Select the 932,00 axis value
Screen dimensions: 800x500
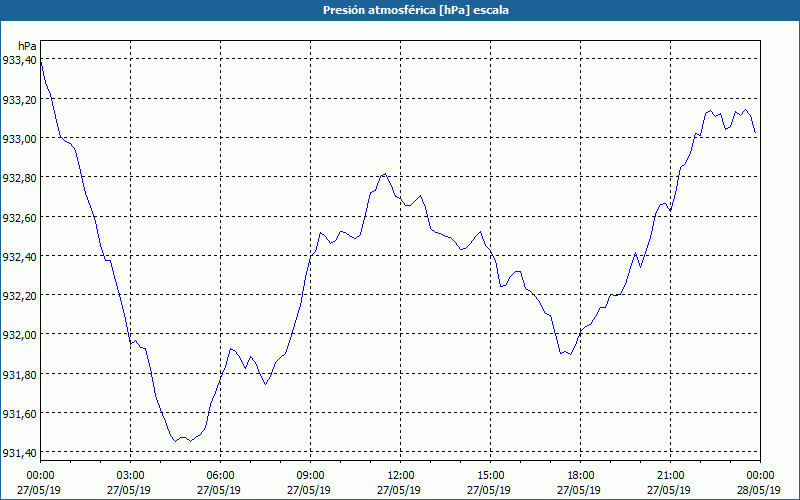tap(19, 335)
